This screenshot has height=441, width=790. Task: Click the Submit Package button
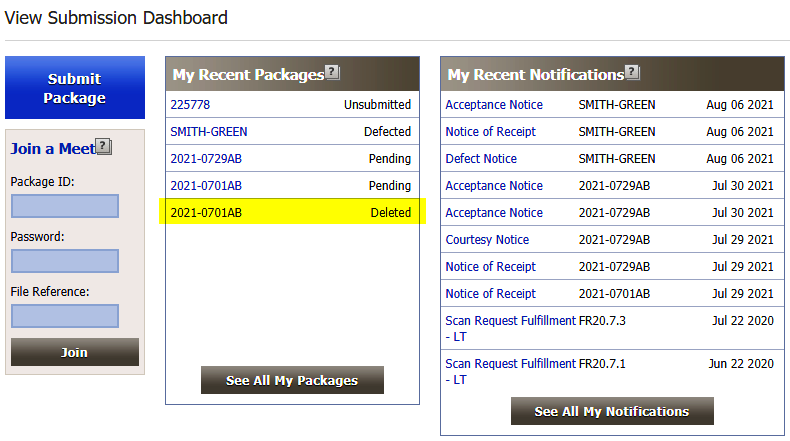coord(75,88)
